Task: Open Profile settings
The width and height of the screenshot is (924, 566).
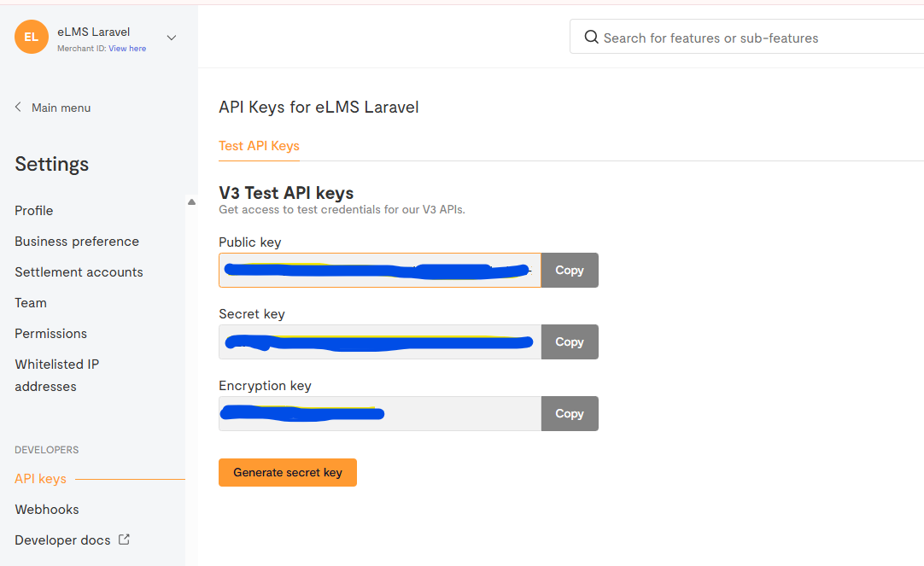Action: (34, 211)
